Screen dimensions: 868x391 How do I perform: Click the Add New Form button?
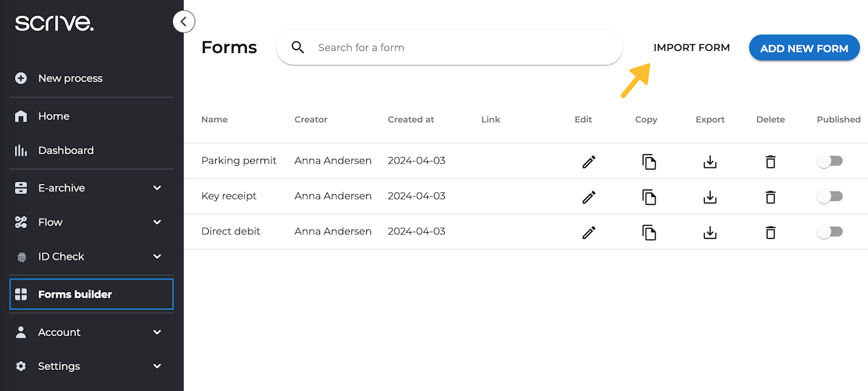pyautogui.click(x=804, y=48)
